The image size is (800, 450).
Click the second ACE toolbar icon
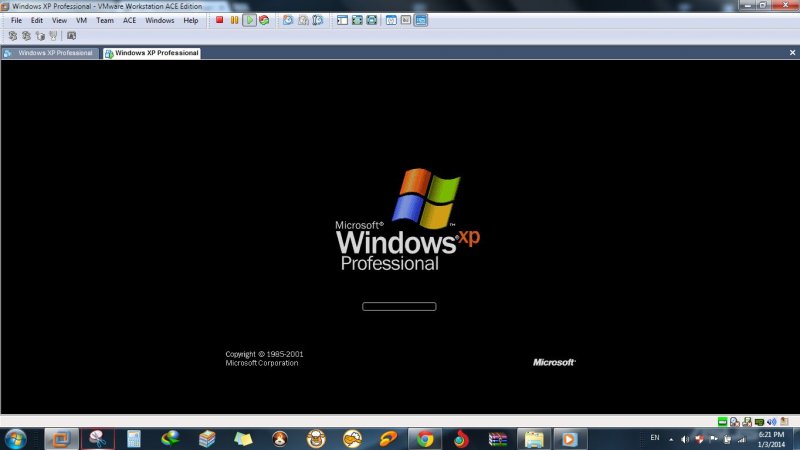click(x=27, y=36)
